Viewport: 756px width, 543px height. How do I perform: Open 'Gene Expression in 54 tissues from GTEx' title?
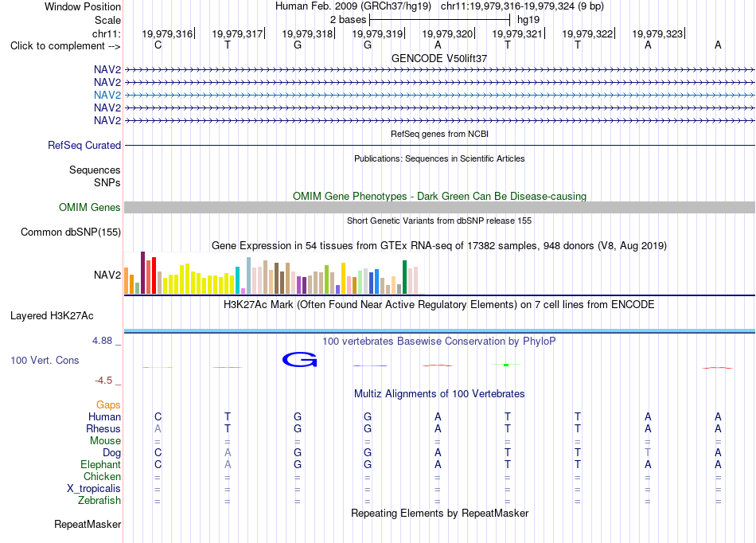point(439,246)
